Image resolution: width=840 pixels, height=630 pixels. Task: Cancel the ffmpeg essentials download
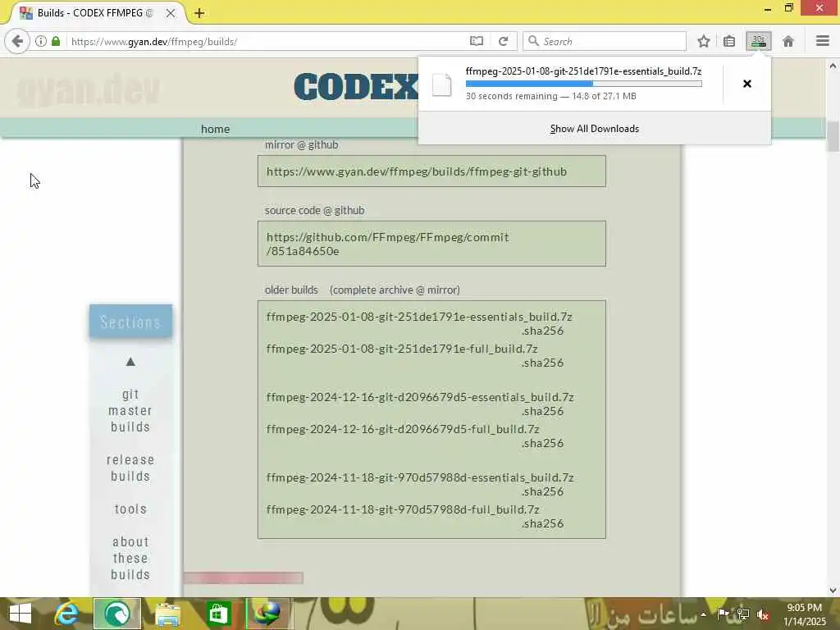(746, 84)
